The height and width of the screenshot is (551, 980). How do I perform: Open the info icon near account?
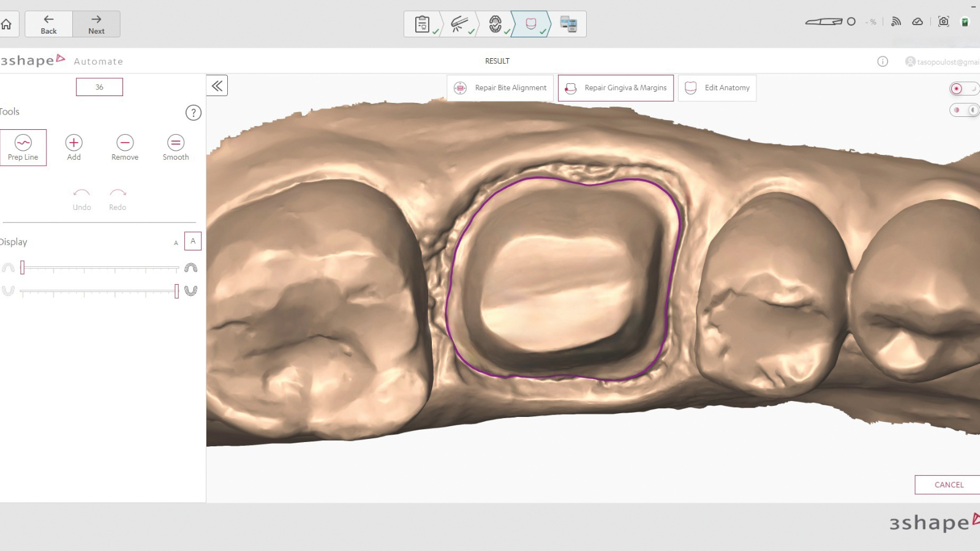883,61
